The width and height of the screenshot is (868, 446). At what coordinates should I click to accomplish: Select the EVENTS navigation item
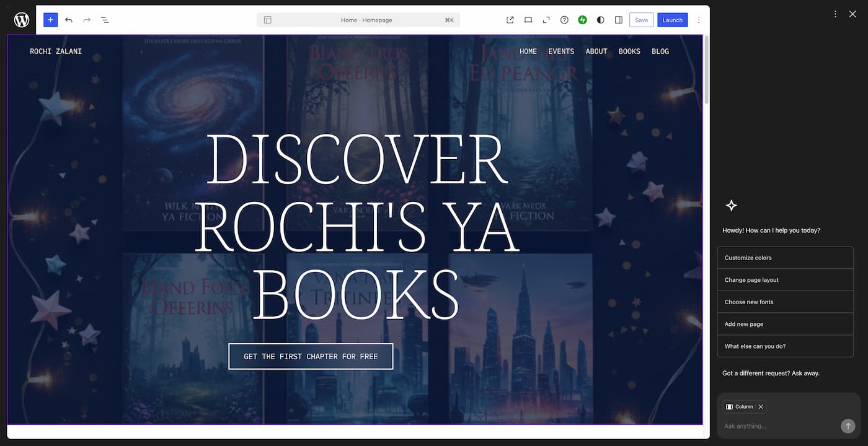(x=561, y=51)
